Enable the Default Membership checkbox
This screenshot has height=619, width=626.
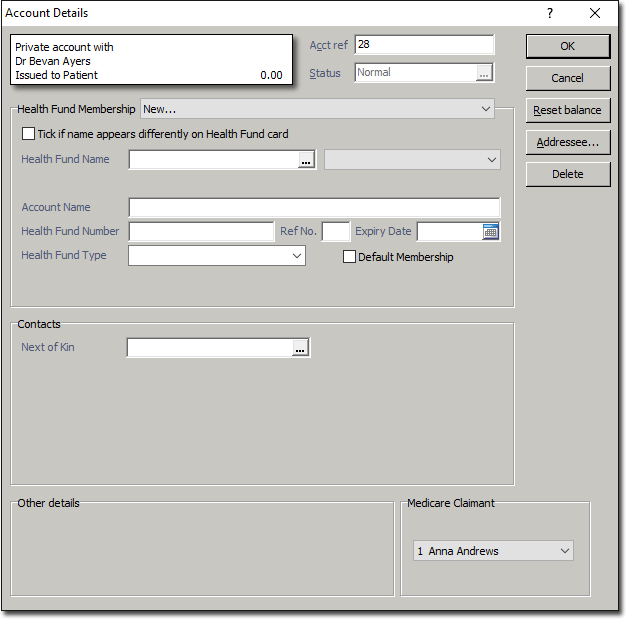[x=349, y=257]
